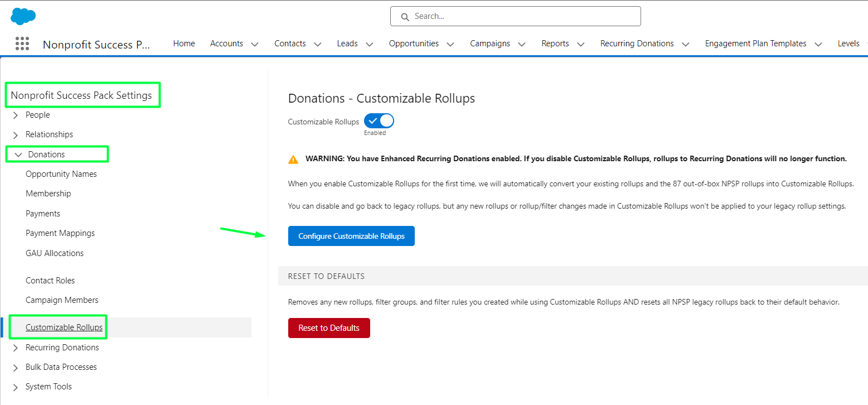Open the Levels tab

tap(848, 44)
